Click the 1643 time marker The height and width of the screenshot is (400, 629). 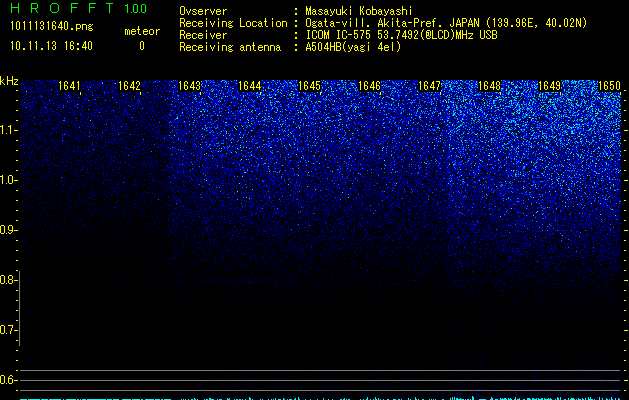(x=189, y=86)
